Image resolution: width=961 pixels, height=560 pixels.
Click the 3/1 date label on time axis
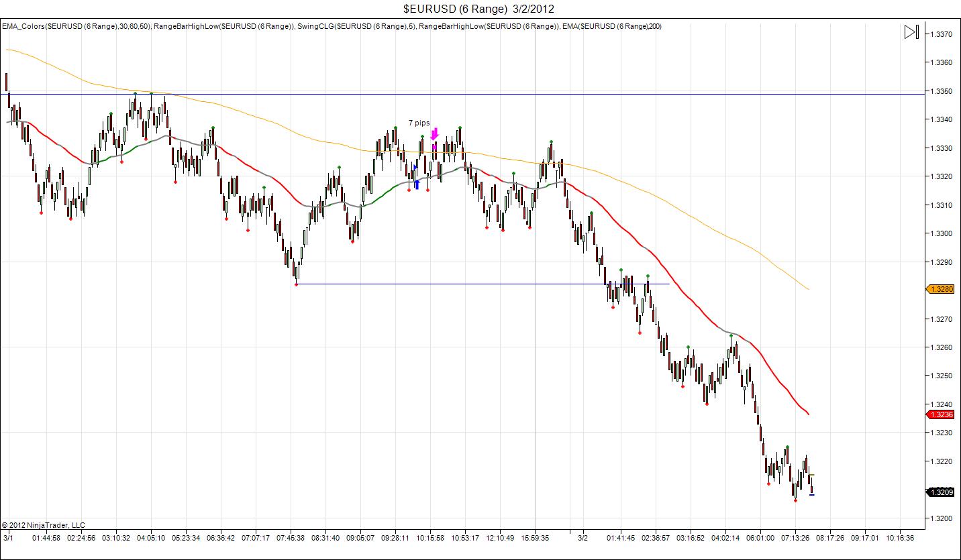point(8,538)
